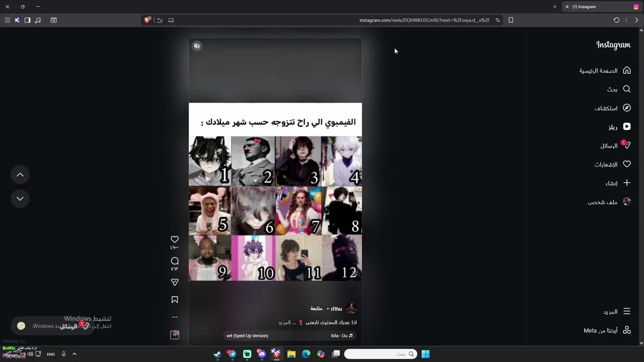Open Discord on the taskbar

click(x=262, y=354)
